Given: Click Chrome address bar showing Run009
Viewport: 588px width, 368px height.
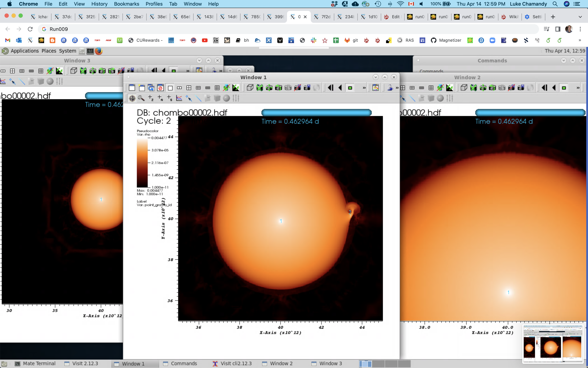Looking at the screenshot, I should coord(288,29).
